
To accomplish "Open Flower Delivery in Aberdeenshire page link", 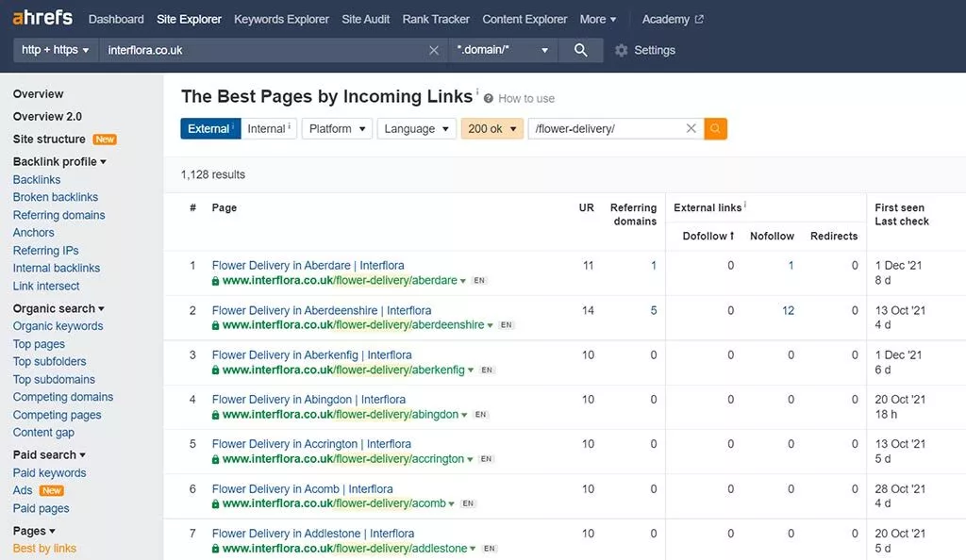I will (x=322, y=310).
